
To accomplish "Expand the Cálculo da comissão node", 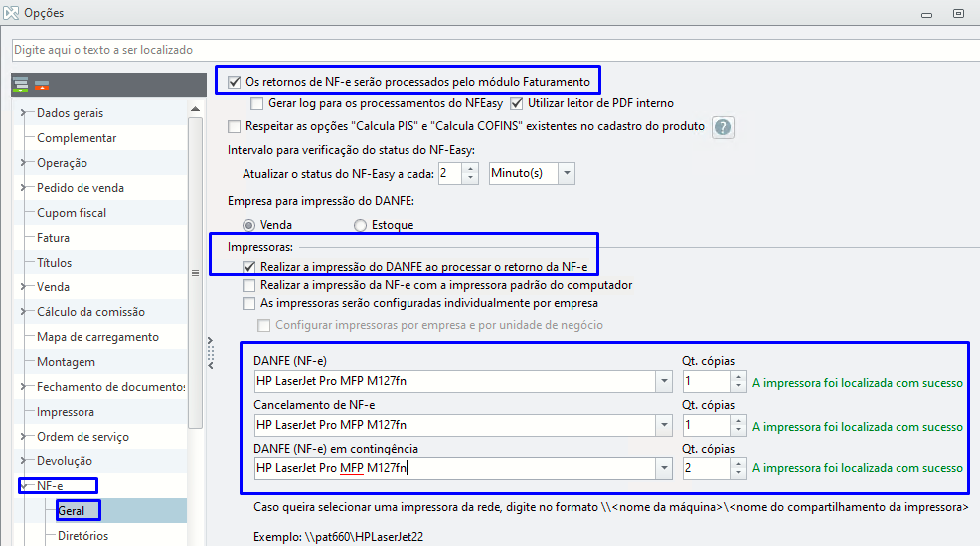I will tap(23, 312).
